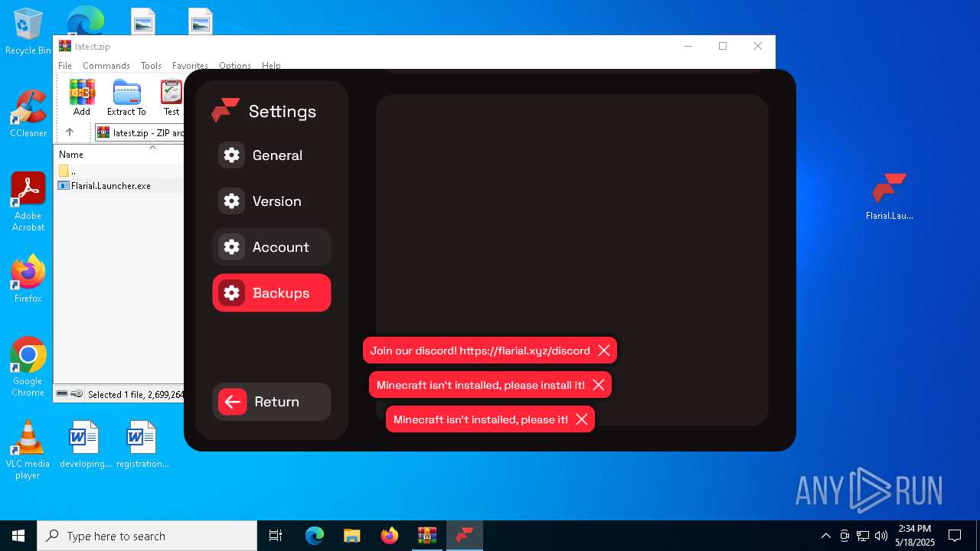Open WinRAR File menu
Image resolution: width=980 pixels, height=551 pixels.
(x=65, y=66)
